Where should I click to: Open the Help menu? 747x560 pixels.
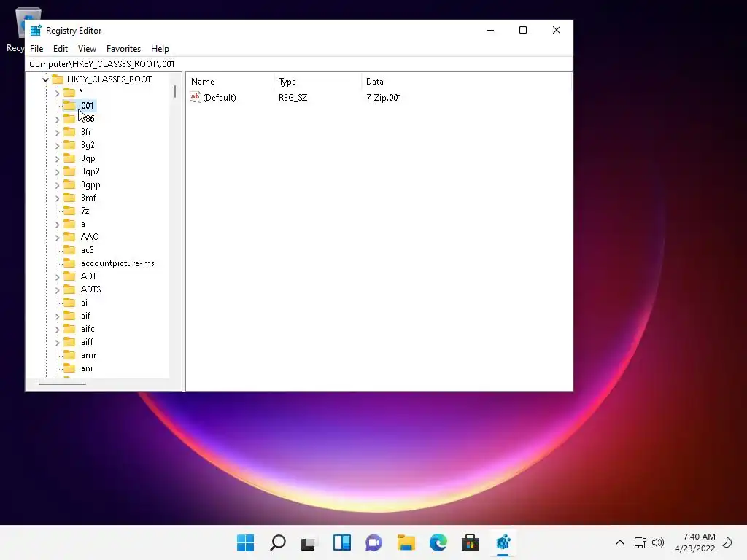tap(160, 49)
